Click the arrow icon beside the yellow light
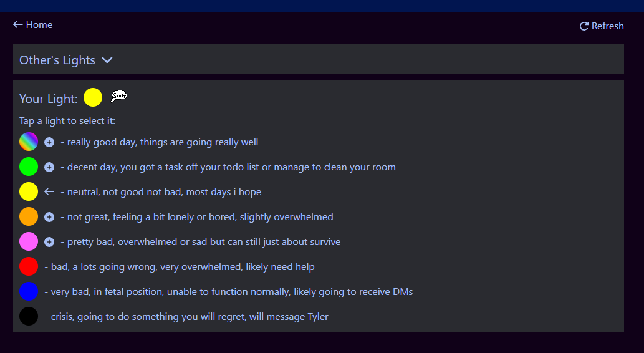Image resolution: width=644 pixels, height=353 pixels. 49,191
